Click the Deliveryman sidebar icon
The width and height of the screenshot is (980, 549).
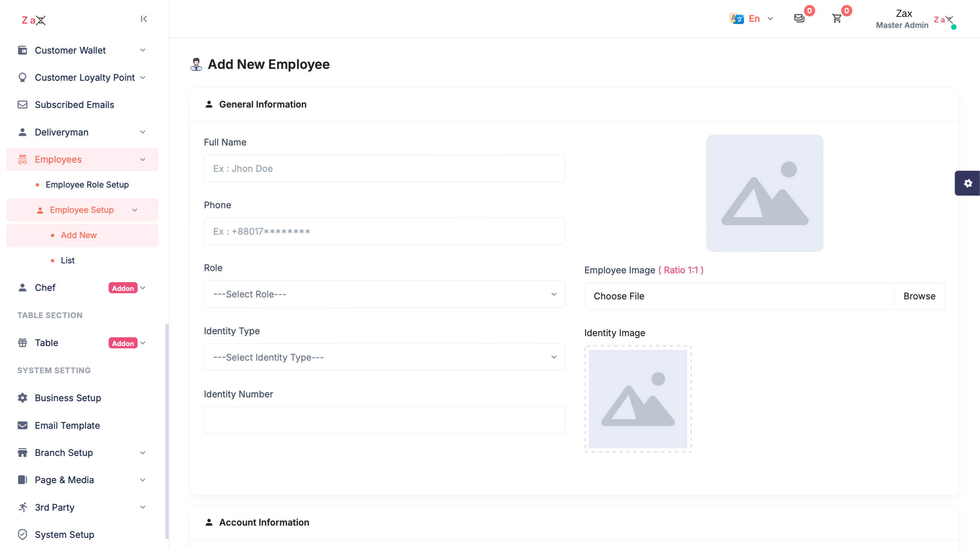pos(21,132)
